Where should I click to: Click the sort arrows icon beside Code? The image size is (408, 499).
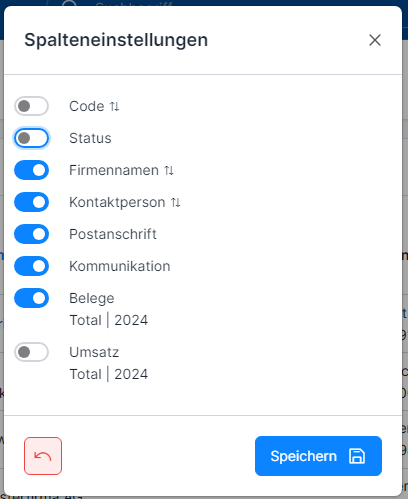click(115, 107)
